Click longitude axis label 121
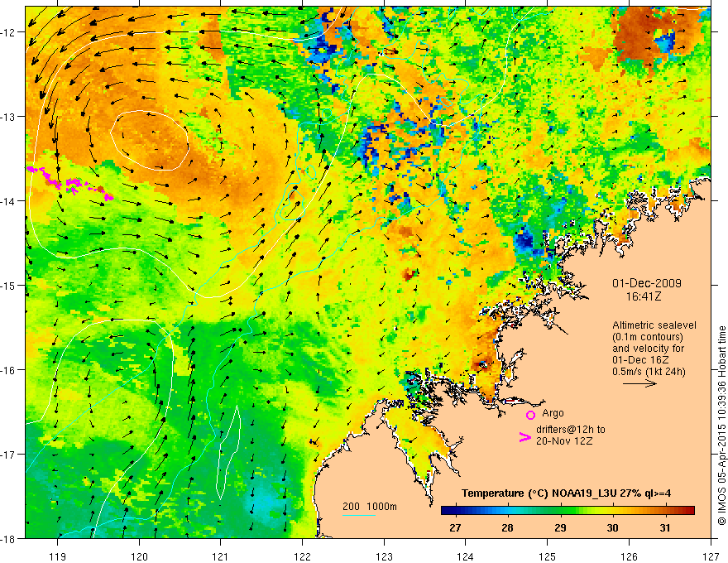The height and width of the screenshot is (563, 728). coord(221,556)
